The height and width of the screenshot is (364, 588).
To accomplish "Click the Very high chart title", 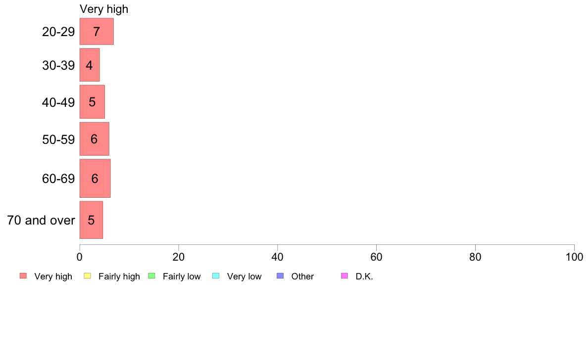I will (104, 9).
